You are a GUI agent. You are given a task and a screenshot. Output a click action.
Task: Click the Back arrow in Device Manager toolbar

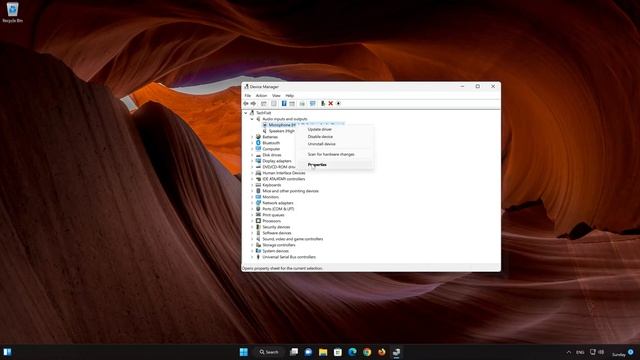pos(246,104)
